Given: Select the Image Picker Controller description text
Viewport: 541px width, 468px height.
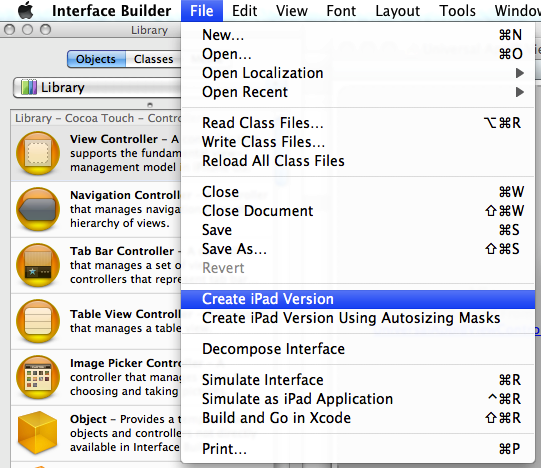Looking at the screenshot, I should click(125, 377).
